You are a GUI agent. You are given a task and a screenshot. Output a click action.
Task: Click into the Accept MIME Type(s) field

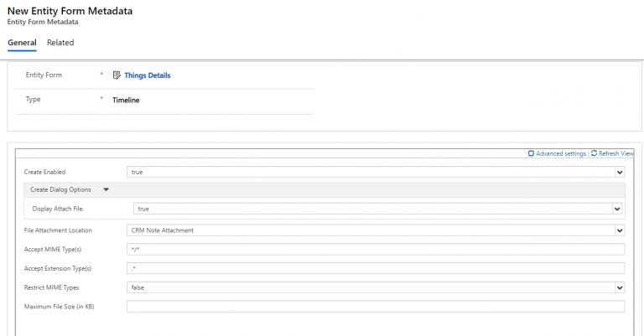point(375,250)
